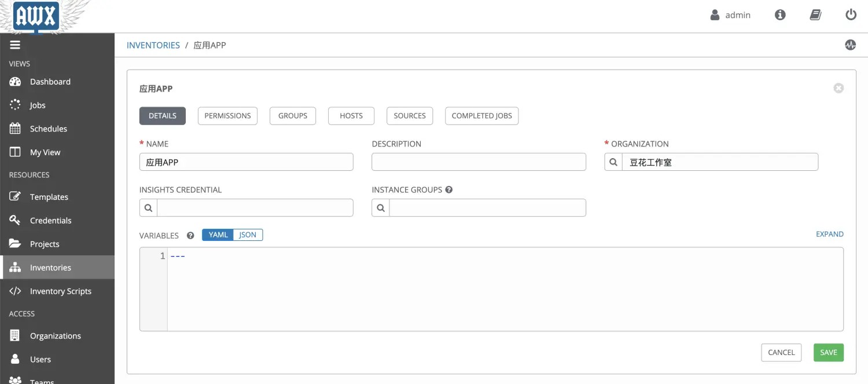Viewport: 868px width, 384px height.
Task: Click the power logout icon
Action: pyautogui.click(x=851, y=15)
